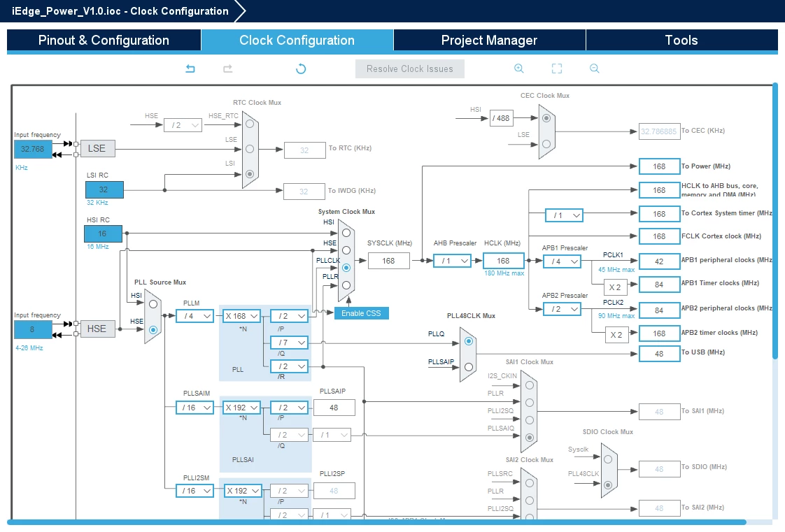Click the APB2 timer X 2 multiplier box
The height and width of the screenshot is (532, 785).
tap(616, 335)
